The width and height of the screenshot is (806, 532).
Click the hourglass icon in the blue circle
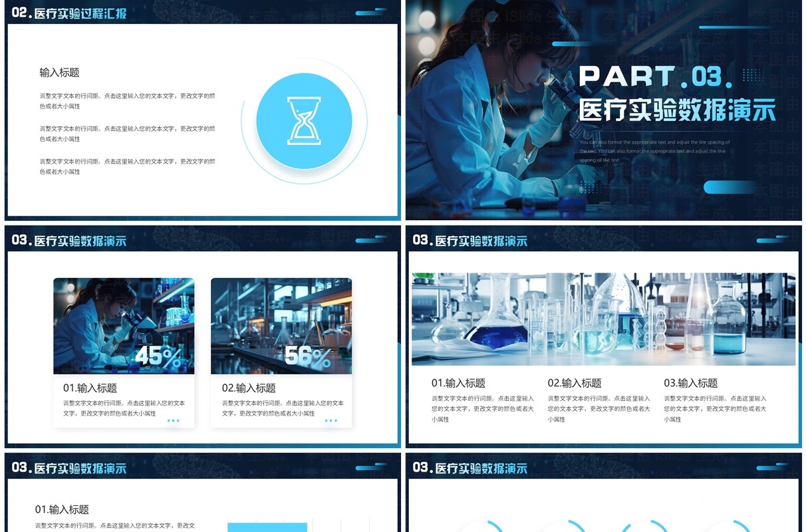[304, 121]
